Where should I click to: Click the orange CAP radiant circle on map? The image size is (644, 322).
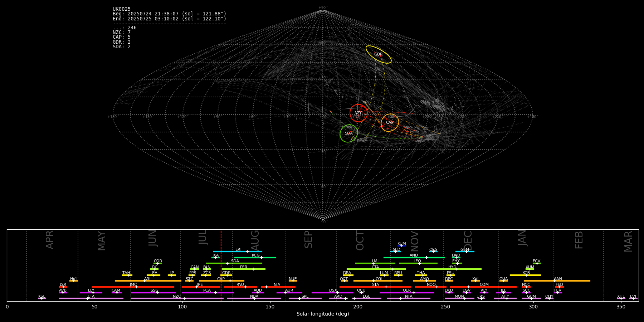390,123
